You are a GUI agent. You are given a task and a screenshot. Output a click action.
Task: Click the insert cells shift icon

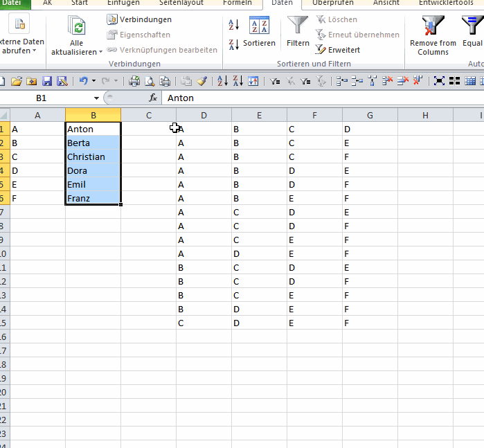pyautogui.click(x=341, y=81)
